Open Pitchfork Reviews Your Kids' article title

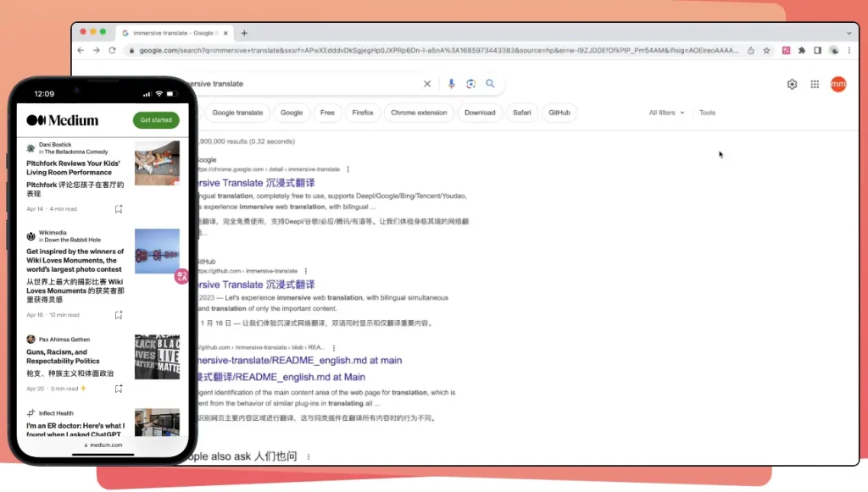tap(74, 168)
